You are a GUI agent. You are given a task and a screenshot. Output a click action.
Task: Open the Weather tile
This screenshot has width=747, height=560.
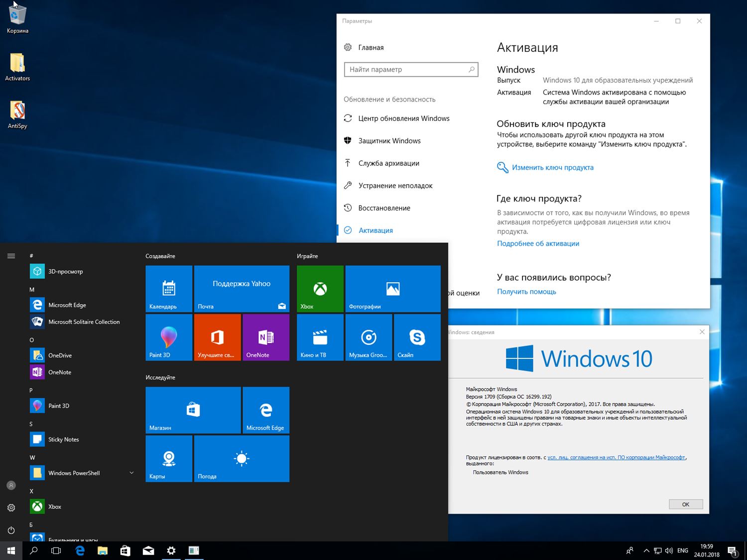click(x=242, y=458)
